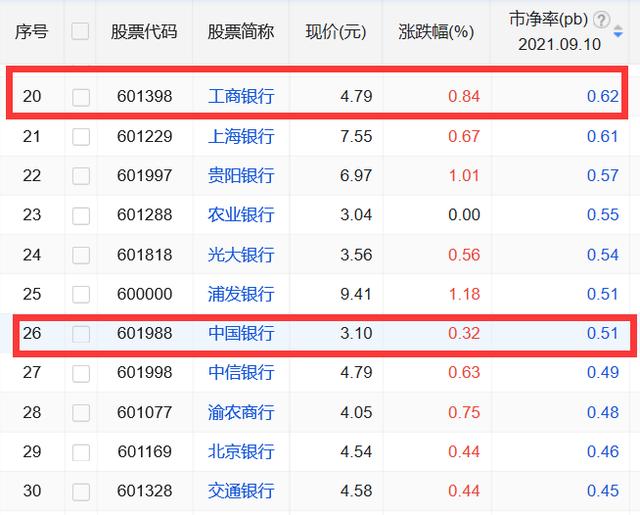This screenshot has height=515, width=640.
Task: Check the box for 上海银行 row
Action: point(81,137)
